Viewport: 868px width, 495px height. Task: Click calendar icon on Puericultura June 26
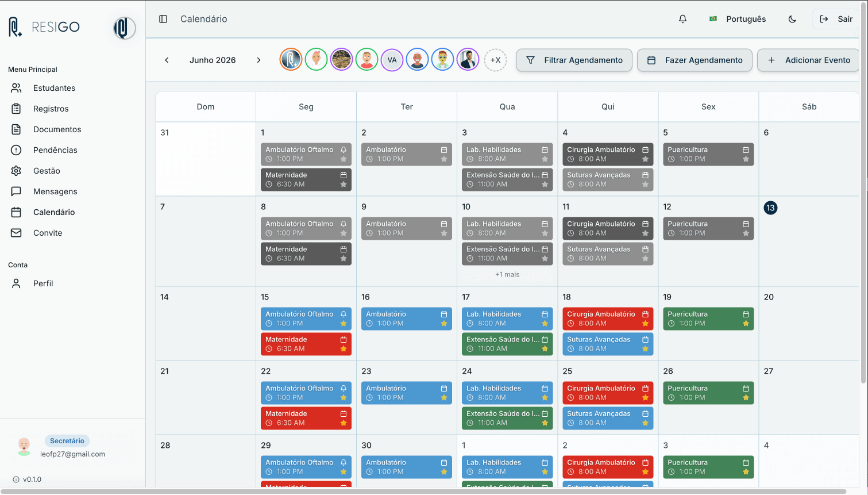[x=746, y=389]
